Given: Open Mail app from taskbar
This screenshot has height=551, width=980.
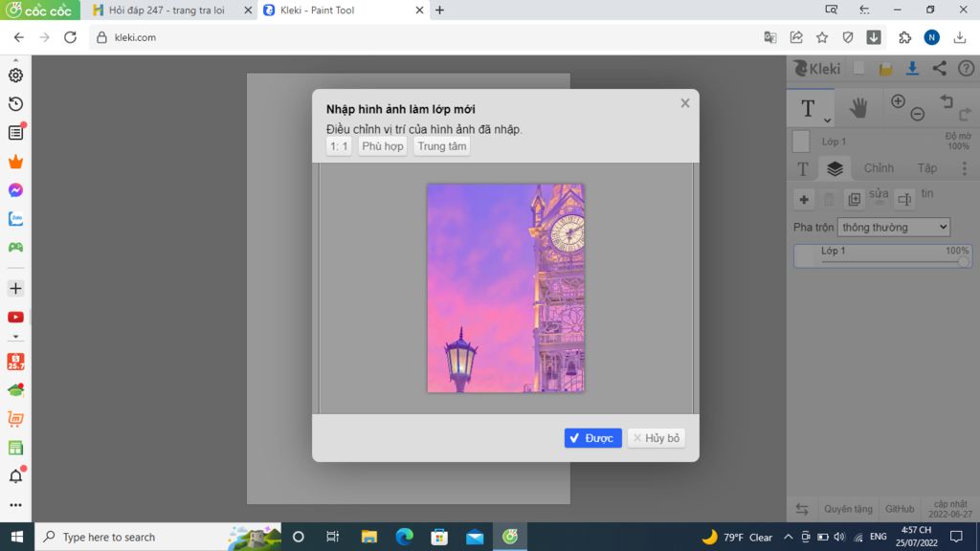Looking at the screenshot, I should (x=475, y=537).
